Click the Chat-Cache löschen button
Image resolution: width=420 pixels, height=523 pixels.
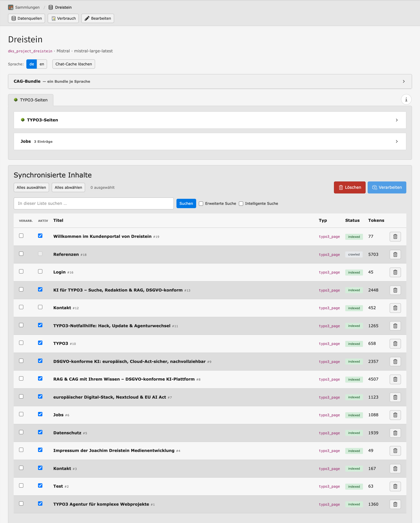(x=74, y=64)
